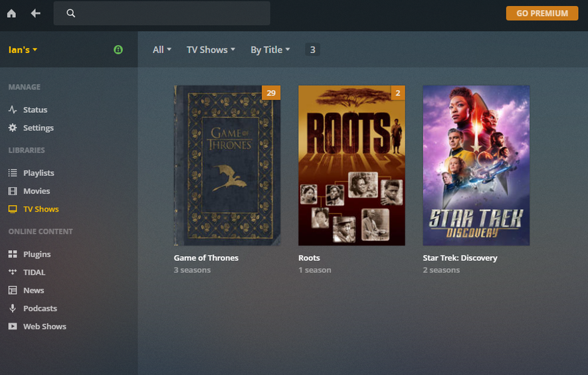The image size is (588, 375).
Task: Open the Game of Thrones title link
Action: [x=206, y=258]
